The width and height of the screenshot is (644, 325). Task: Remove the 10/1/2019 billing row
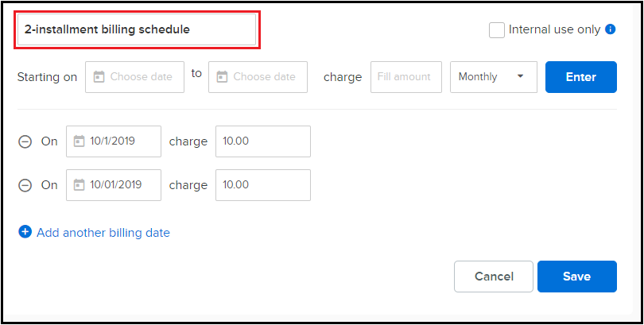pyautogui.click(x=25, y=142)
